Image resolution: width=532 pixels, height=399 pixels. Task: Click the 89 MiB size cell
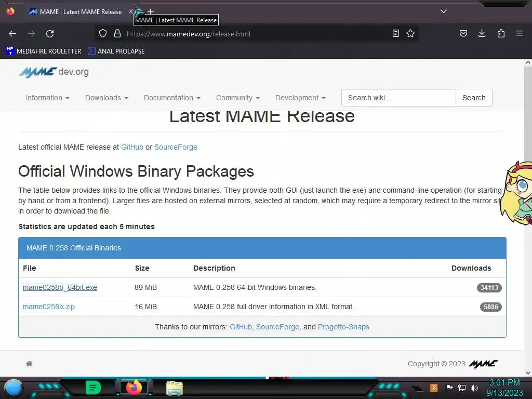click(145, 287)
